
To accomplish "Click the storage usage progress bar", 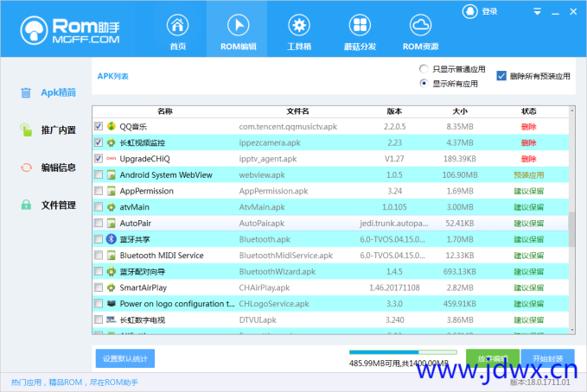I will tap(403, 352).
